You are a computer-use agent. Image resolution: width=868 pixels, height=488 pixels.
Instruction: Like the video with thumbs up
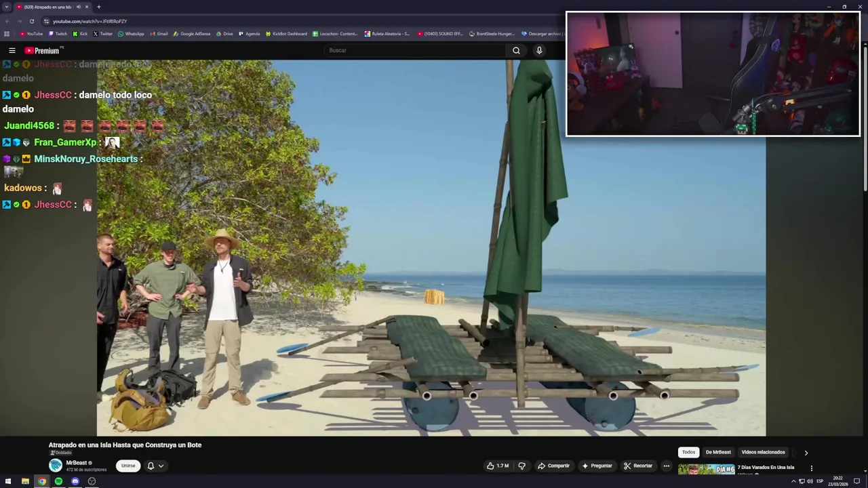pyautogui.click(x=497, y=466)
